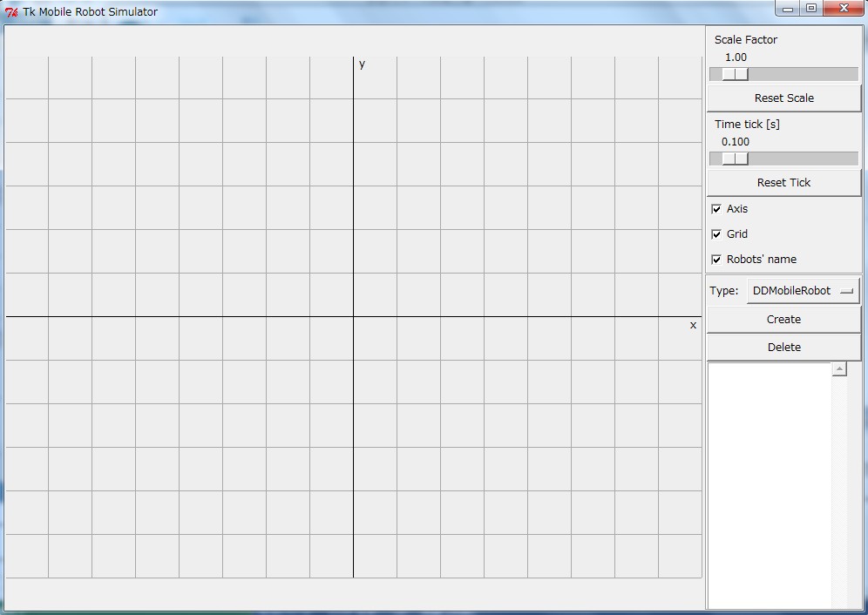
Task: Click the Reset Scale button
Action: click(x=783, y=98)
